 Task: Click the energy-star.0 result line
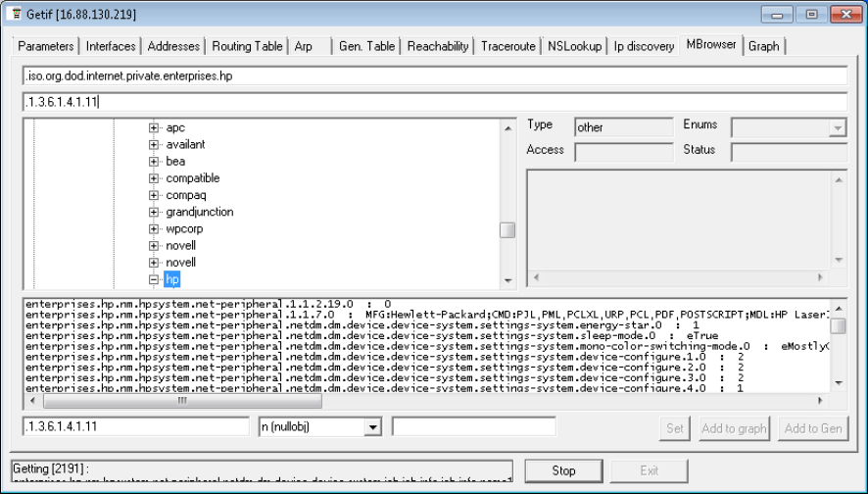(x=362, y=325)
